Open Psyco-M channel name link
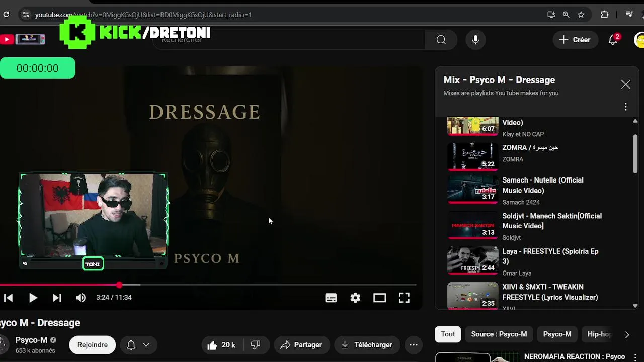 coord(31,340)
